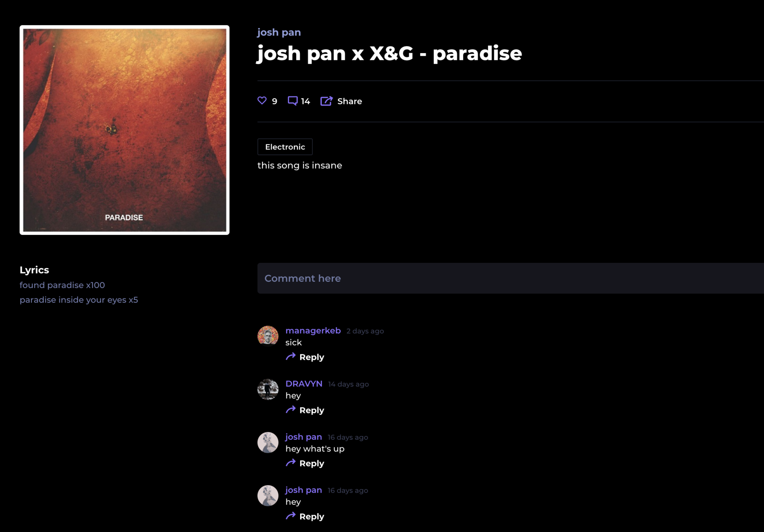Open DRAVYN username link
This screenshot has height=532, width=764.
304,384
